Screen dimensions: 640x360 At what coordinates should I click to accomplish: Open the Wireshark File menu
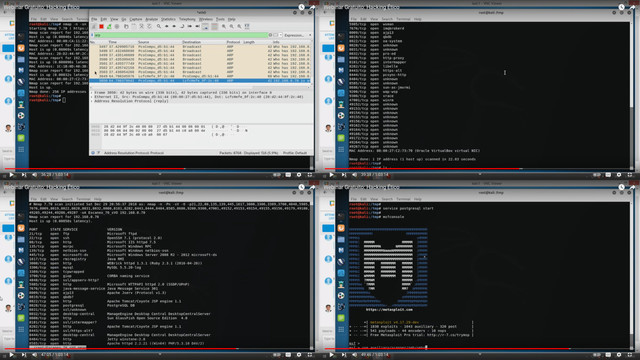[94, 19]
